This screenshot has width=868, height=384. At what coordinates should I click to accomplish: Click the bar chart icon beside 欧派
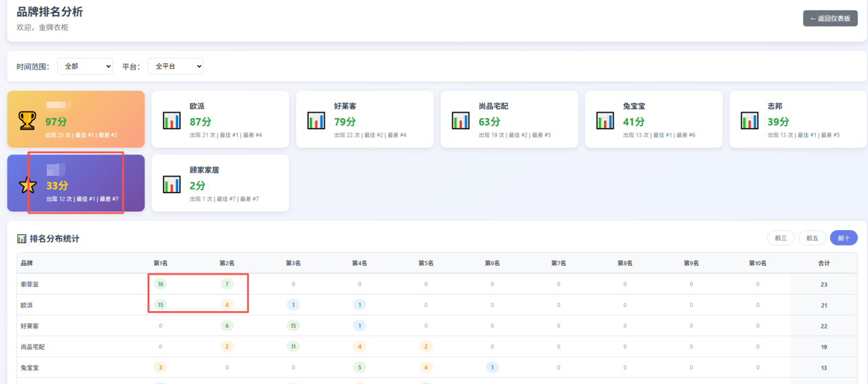[x=171, y=121]
